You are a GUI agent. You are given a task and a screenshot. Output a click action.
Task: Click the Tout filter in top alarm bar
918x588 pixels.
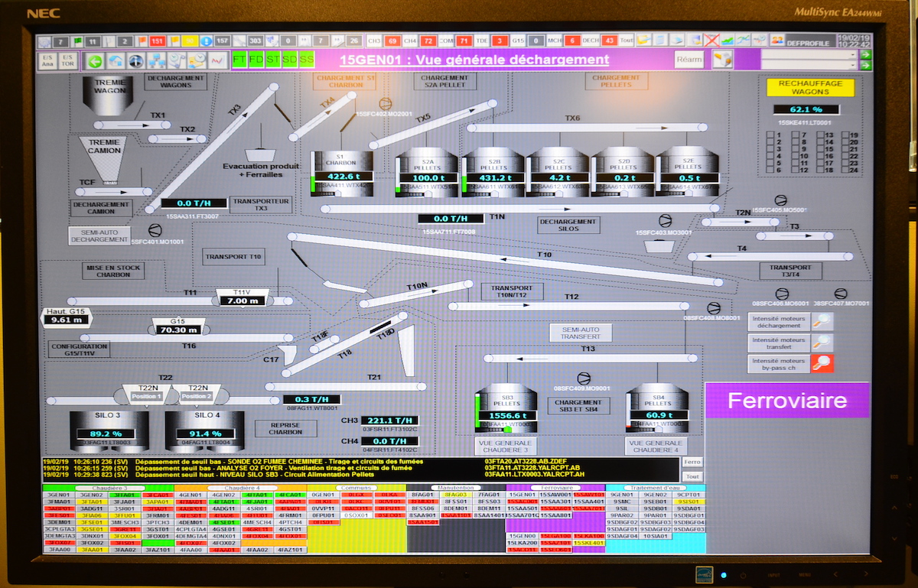pyautogui.click(x=627, y=40)
